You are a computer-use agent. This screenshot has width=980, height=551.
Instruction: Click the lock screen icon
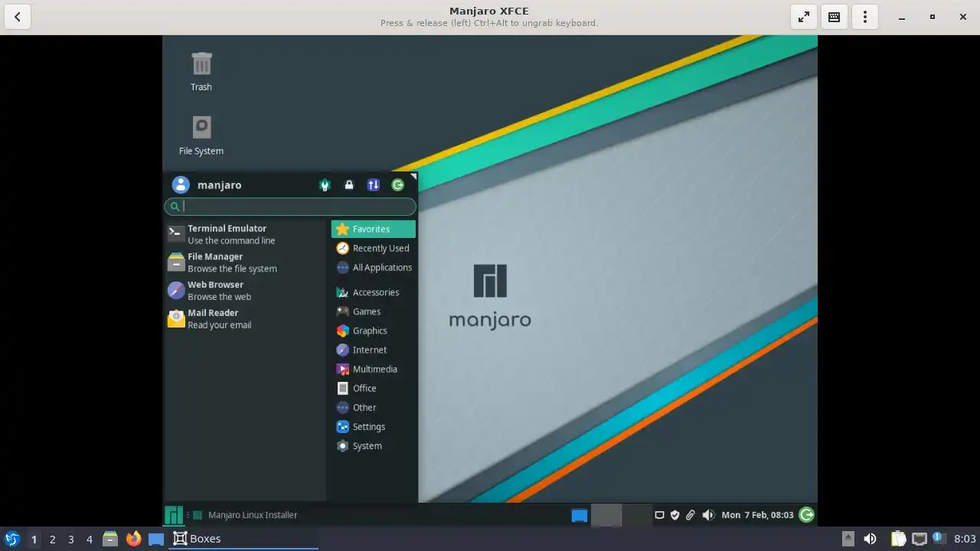(x=349, y=184)
